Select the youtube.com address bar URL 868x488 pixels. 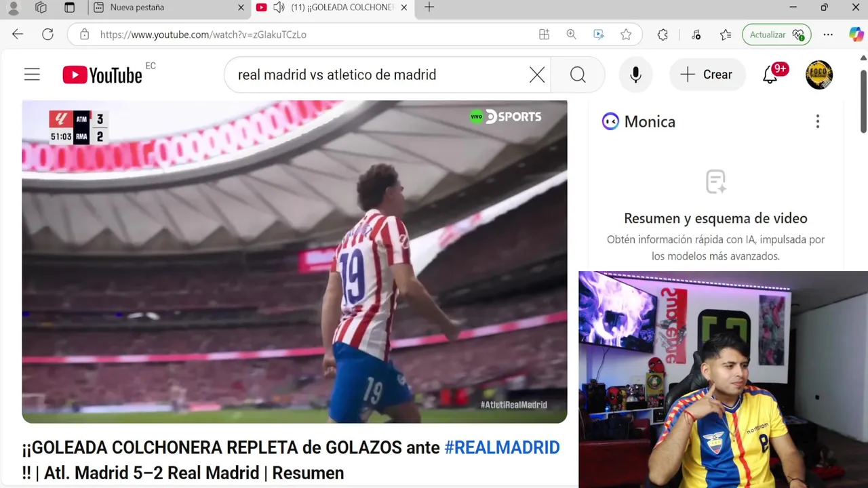click(203, 35)
